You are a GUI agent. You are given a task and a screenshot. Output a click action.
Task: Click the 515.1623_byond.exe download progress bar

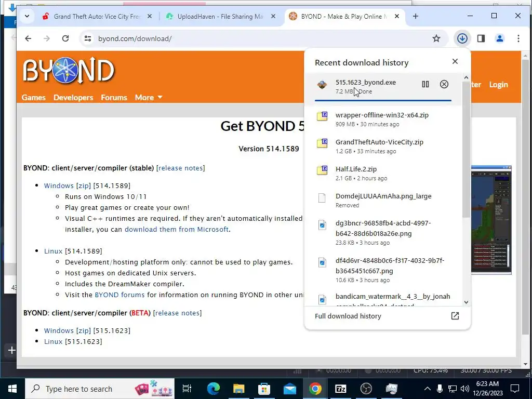(x=383, y=100)
